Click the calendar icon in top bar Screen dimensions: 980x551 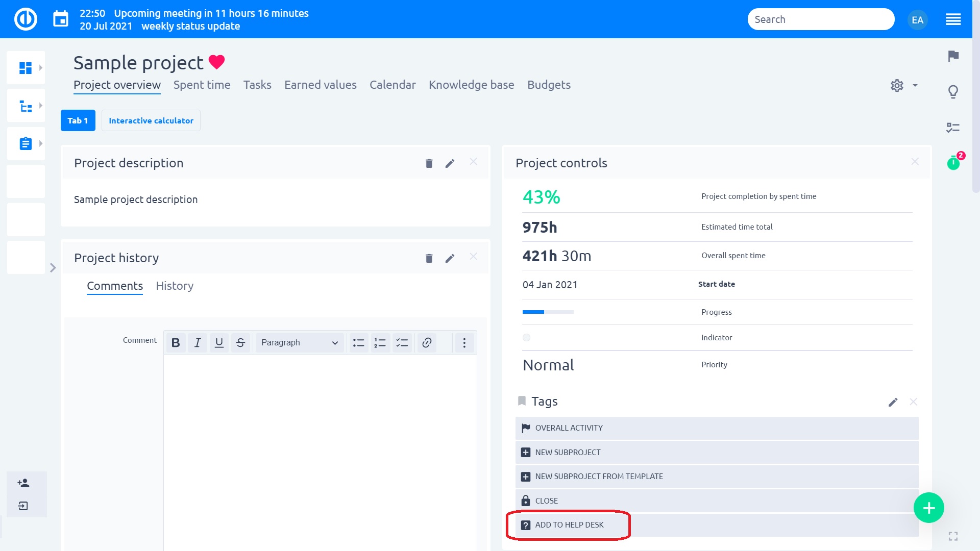pyautogui.click(x=61, y=19)
